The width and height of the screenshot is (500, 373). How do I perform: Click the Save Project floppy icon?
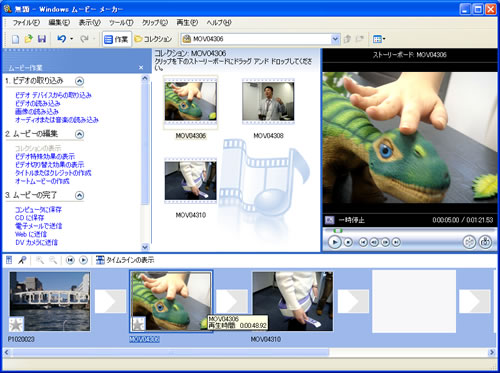pos(42,39)
